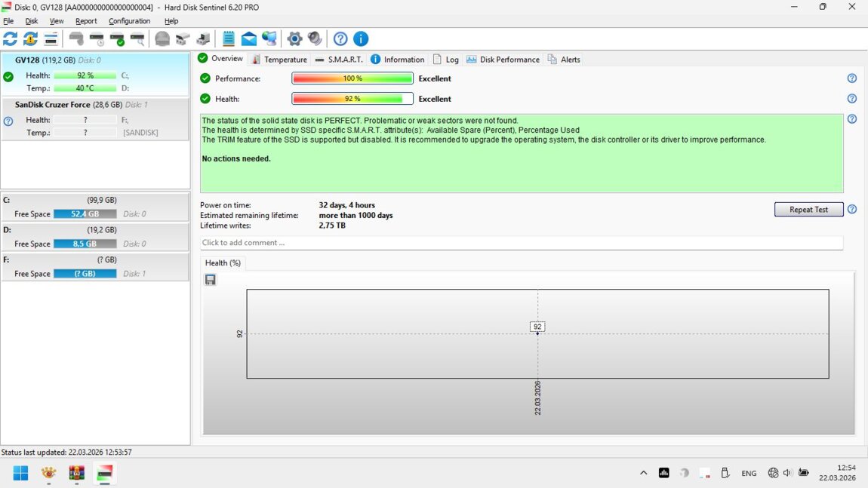The height and width of the screenshot is (488, 868).
Task: Click the speaker sound alert toolbar icon
Action: pyautogui.click(x=315, y=38)
